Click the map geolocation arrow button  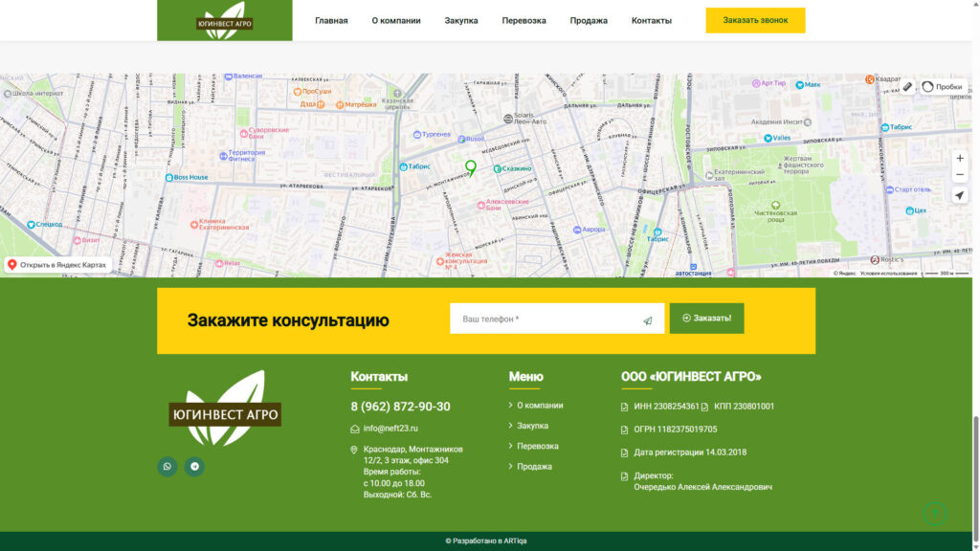click(x=960, y=195)
